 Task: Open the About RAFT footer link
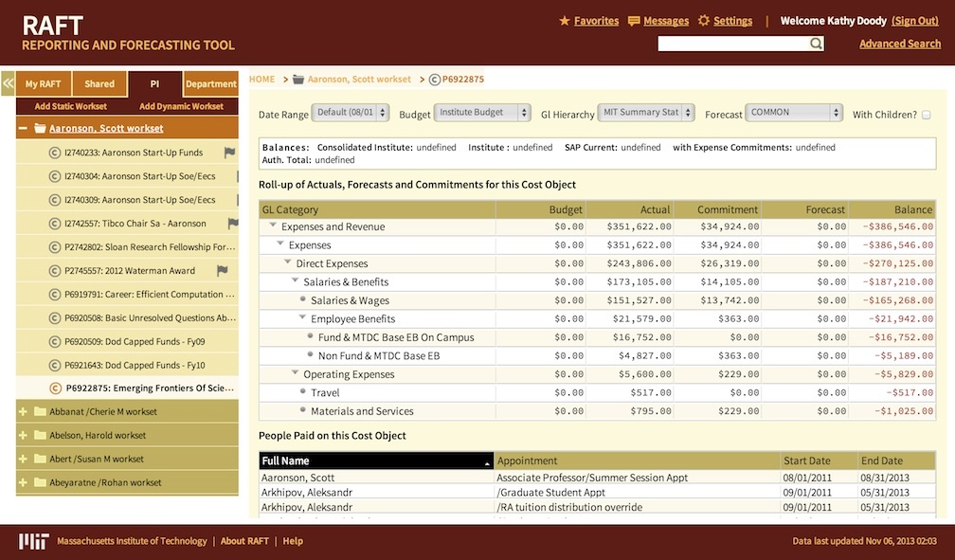point(244,541)
